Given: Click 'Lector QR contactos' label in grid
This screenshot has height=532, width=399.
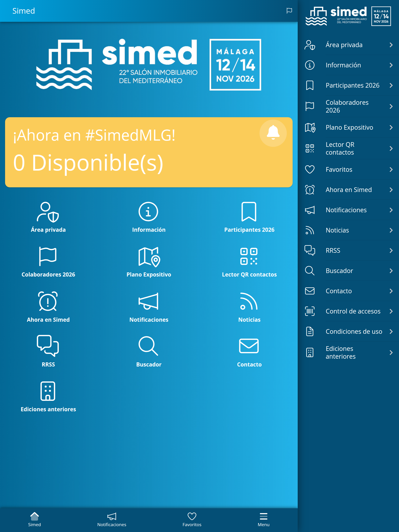Looking at the screenshot, I should pyautogui.click(x=249, y=274).
